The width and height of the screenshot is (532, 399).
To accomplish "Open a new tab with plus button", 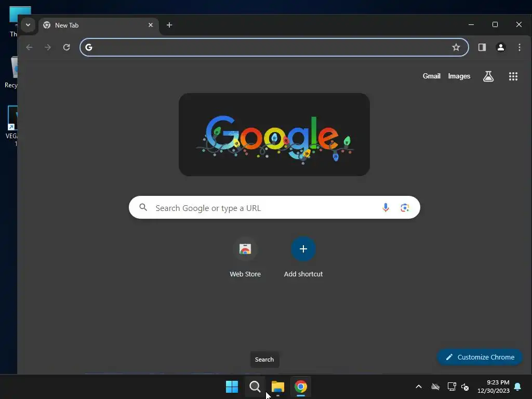I will point(169,25).
